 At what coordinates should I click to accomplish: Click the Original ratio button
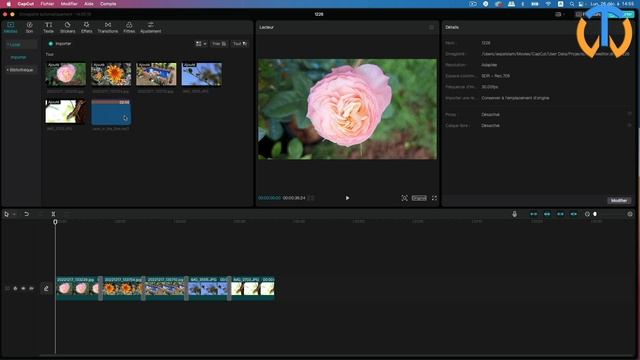419,198
